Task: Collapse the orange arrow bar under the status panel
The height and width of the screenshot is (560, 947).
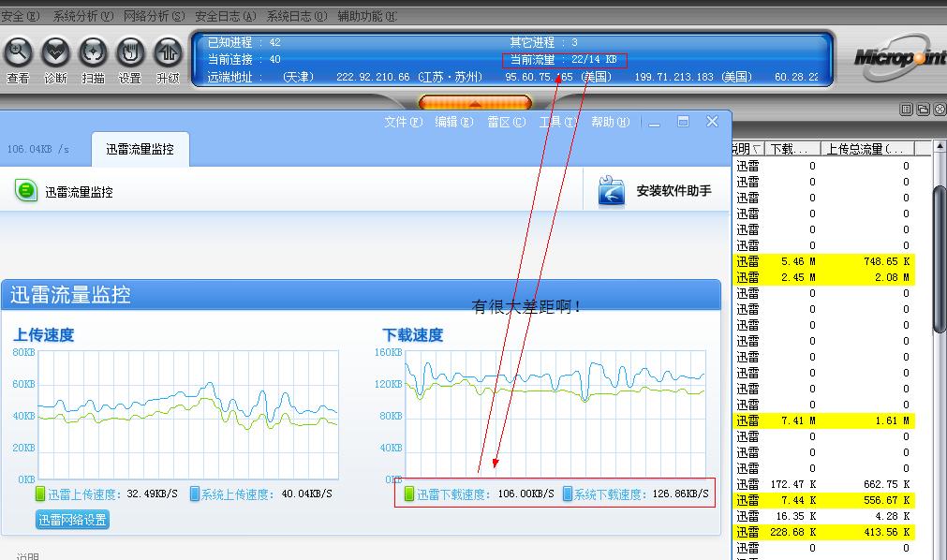Action: [475, 103]
